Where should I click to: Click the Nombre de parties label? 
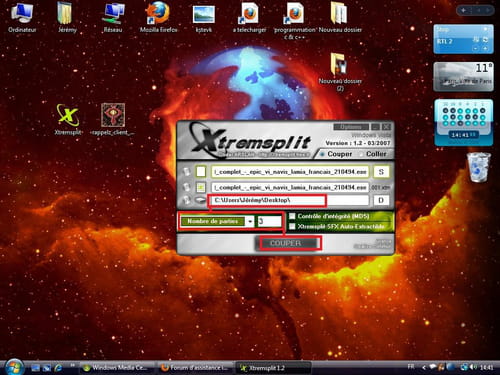coord(213,221)
